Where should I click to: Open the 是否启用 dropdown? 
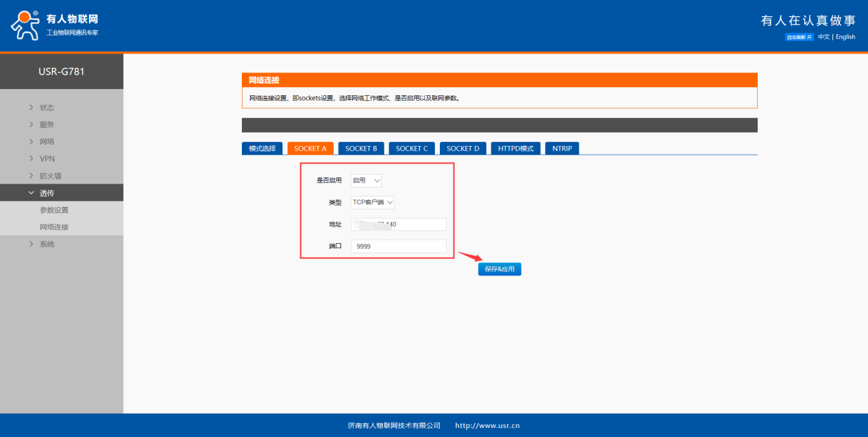click(366, 181)
